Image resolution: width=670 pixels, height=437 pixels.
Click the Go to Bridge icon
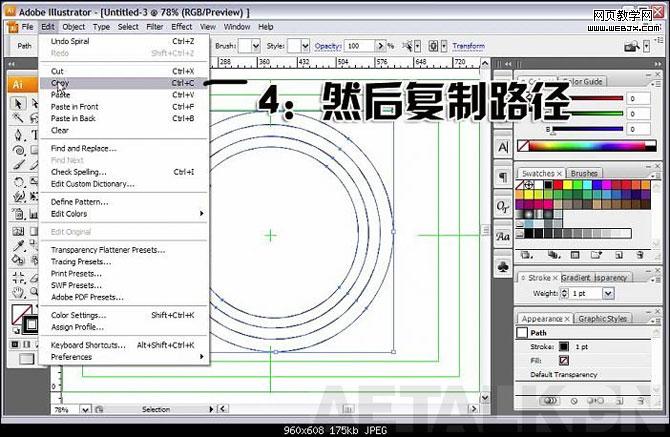[x=632, y=46]
